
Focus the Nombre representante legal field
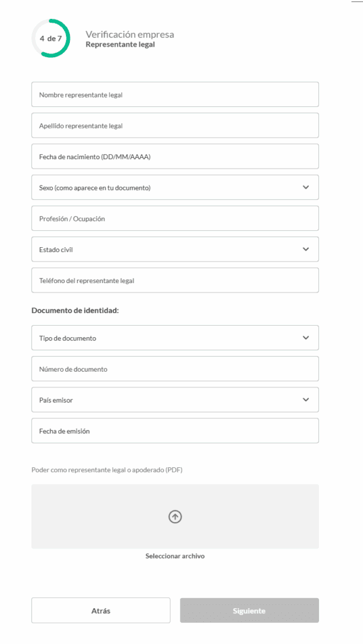point(175,94)
